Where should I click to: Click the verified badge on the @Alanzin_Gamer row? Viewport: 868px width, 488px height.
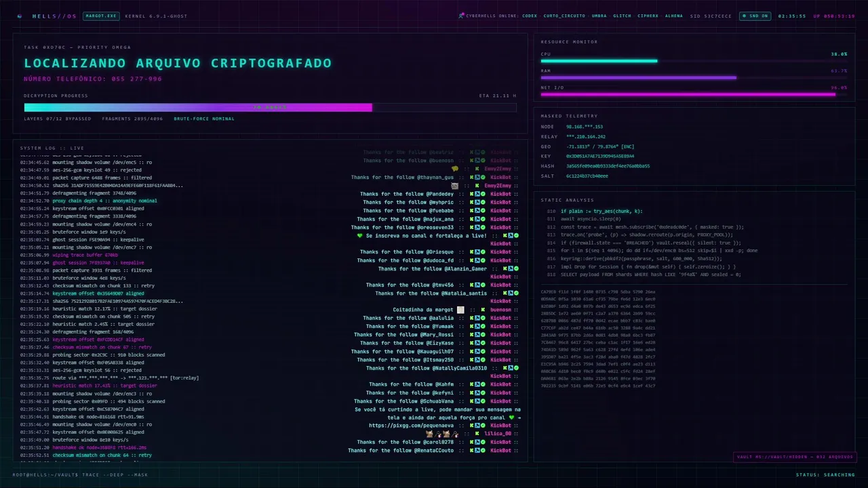[517, 268]
